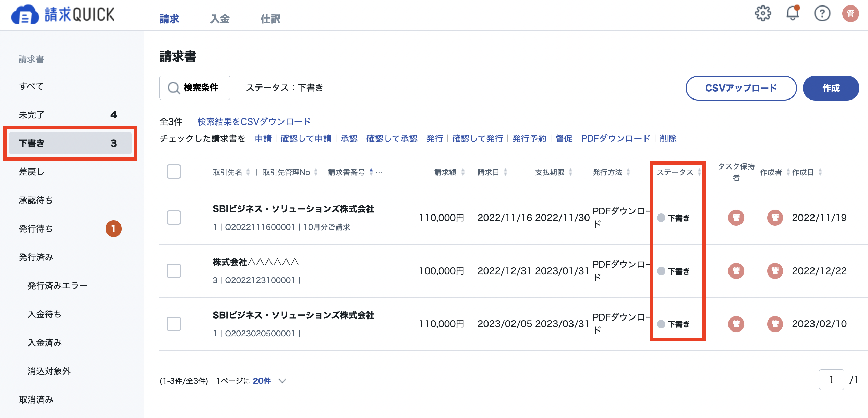The image size is (868, 418).
Task: Sort by 請求書番号 column
Action: click(x=371, y=172)
